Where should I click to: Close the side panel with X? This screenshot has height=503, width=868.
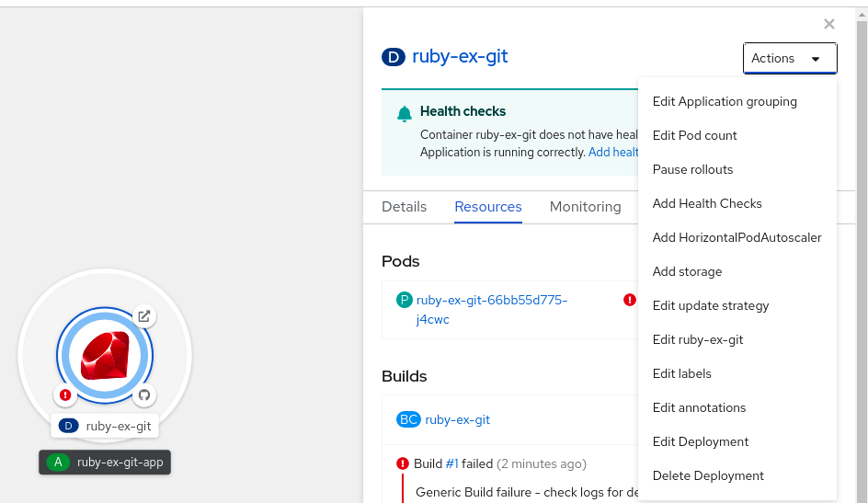click(829, 25)
